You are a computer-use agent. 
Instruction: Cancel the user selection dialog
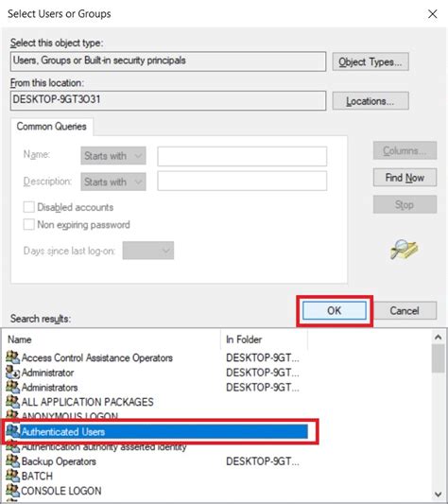pos(405,310)
